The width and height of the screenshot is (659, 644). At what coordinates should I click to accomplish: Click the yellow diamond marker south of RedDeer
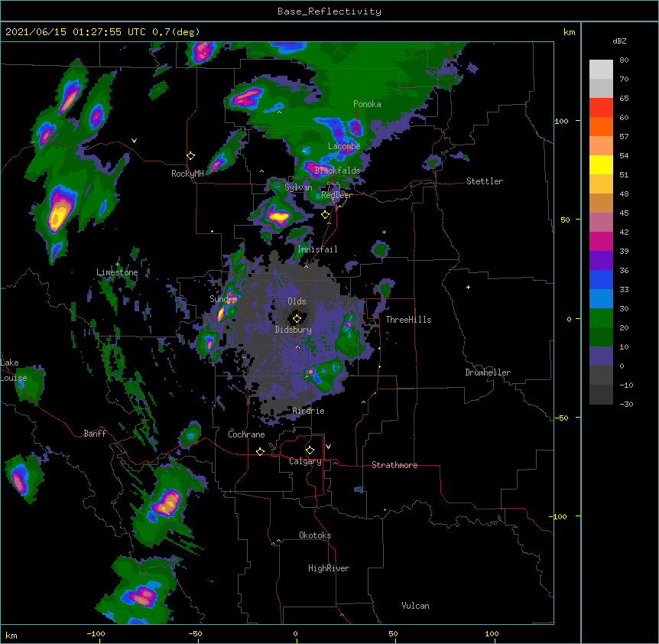point(326,215)
